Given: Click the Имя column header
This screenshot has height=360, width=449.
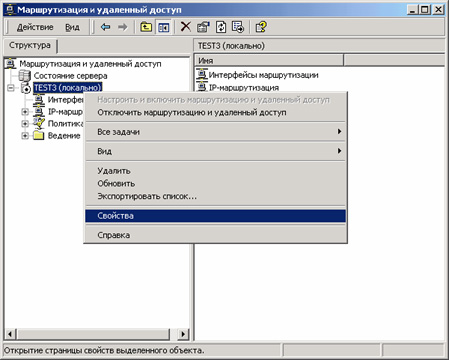Looking at the screenshot, I should (269, 60).
